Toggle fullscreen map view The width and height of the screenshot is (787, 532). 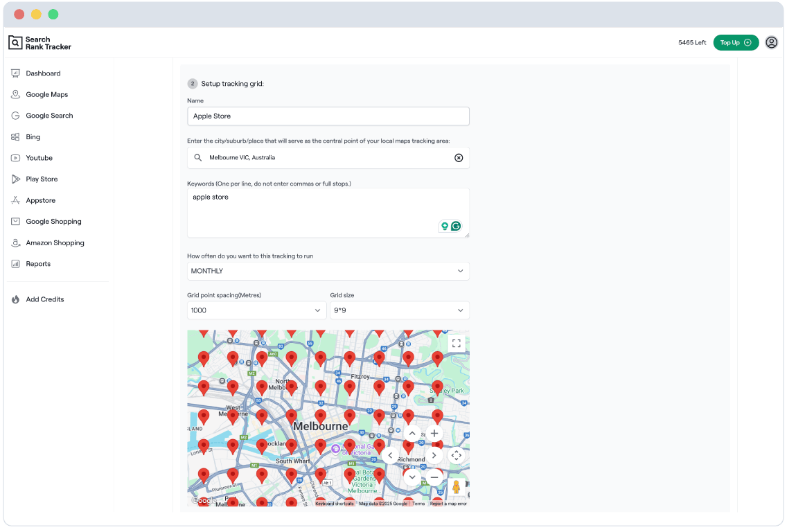457,344
